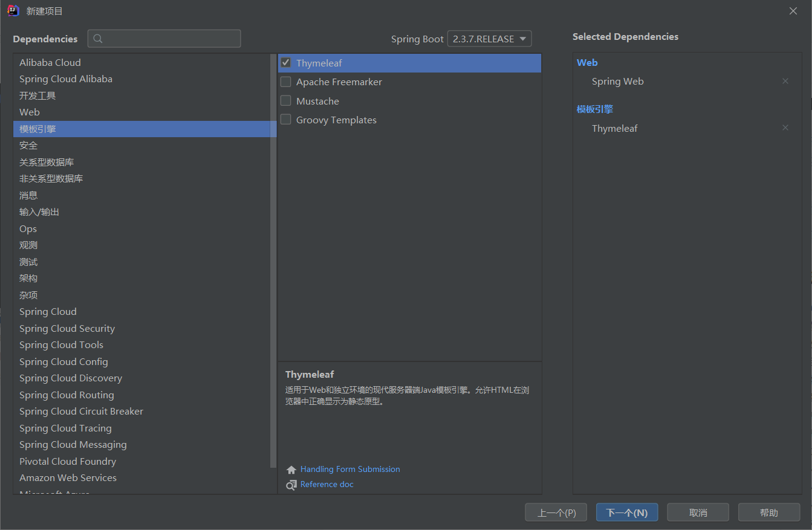Select Spring Cloud Tools category
The image size is (812, 530).
141,344
